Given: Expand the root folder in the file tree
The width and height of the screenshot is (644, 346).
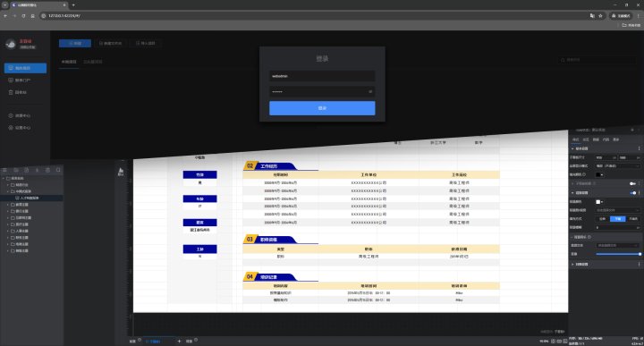Looking at the screenshot, I should (x=4, y=179).
